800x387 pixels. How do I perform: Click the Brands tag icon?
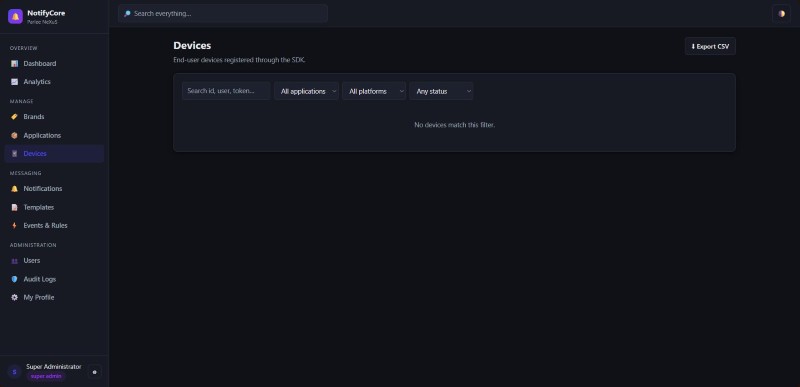coord(14,117)
